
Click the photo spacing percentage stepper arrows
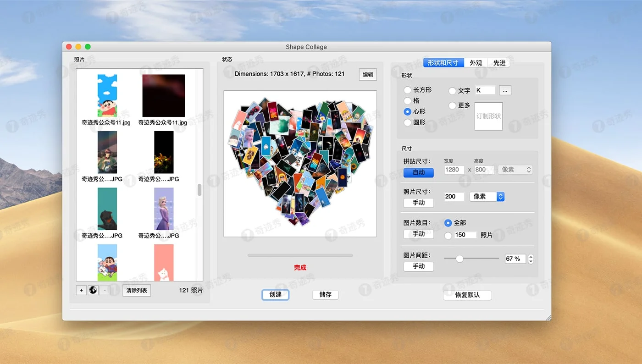(x=531, y=259)
